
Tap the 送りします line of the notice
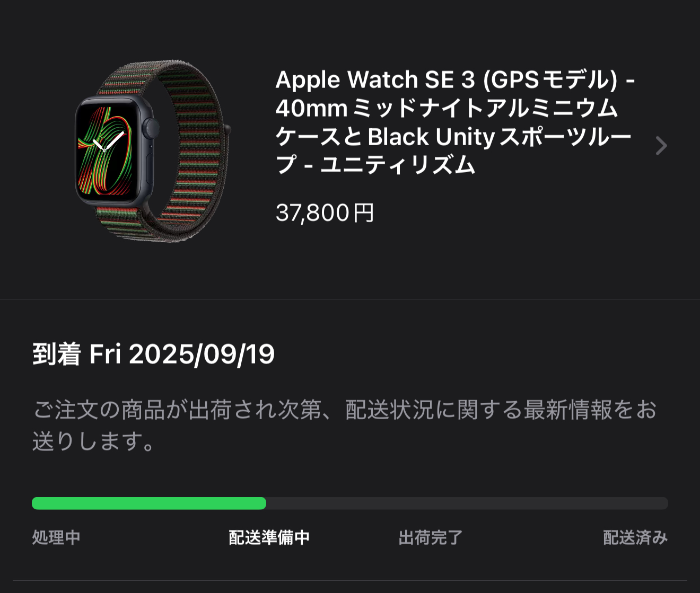point(93,441)
